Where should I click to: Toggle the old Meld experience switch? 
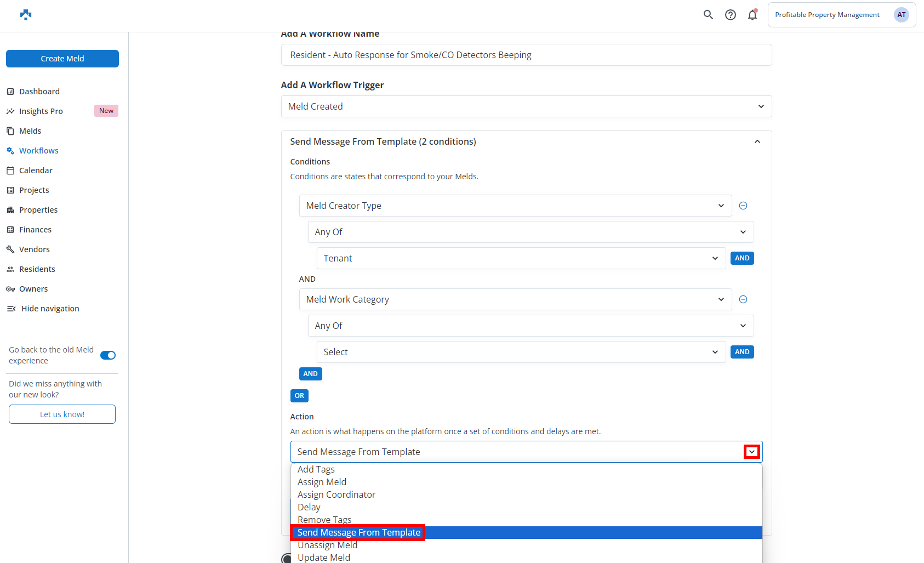point(108,355)
